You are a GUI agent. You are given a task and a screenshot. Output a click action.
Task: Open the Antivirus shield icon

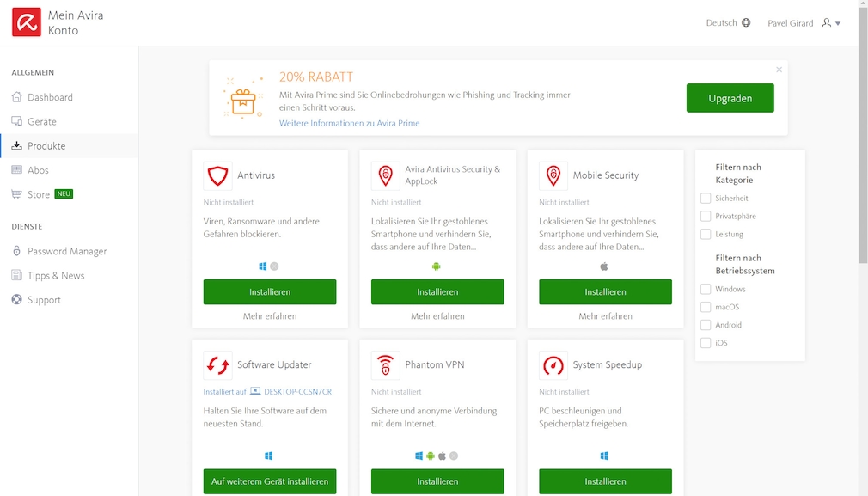[218, 176]
